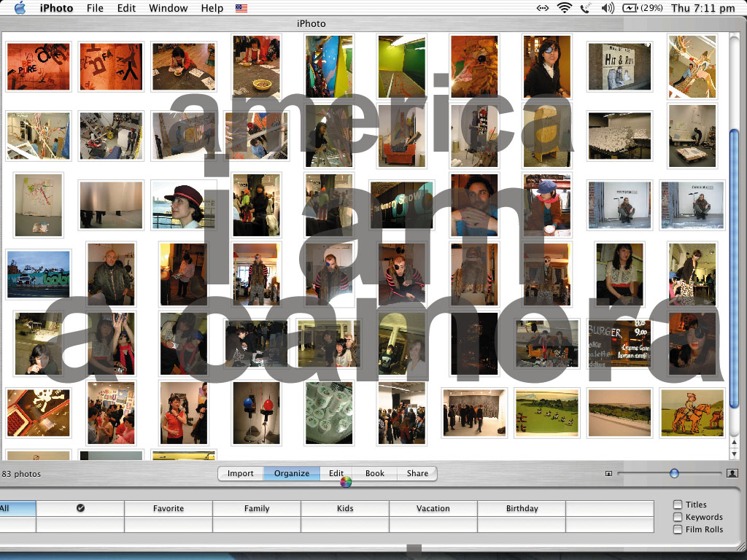The width and height of the screenshot is (747, 560).
Task: Click the phone modem status icon
Action: point(586,8)
